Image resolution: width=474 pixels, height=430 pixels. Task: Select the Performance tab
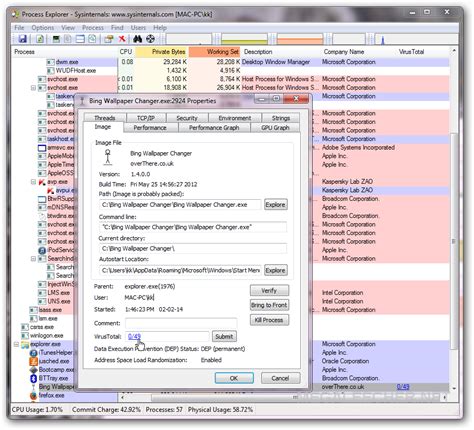(x=150, y=128)
